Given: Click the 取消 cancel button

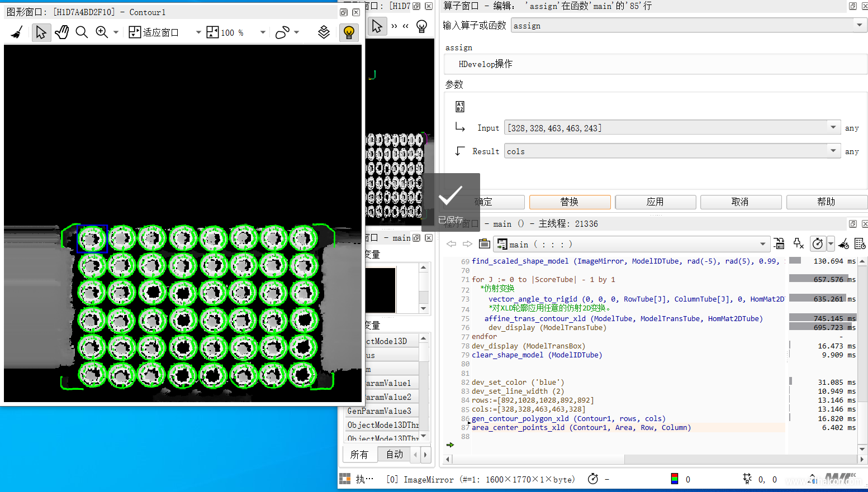Looking at the screenshot, I should coord(741,202).
